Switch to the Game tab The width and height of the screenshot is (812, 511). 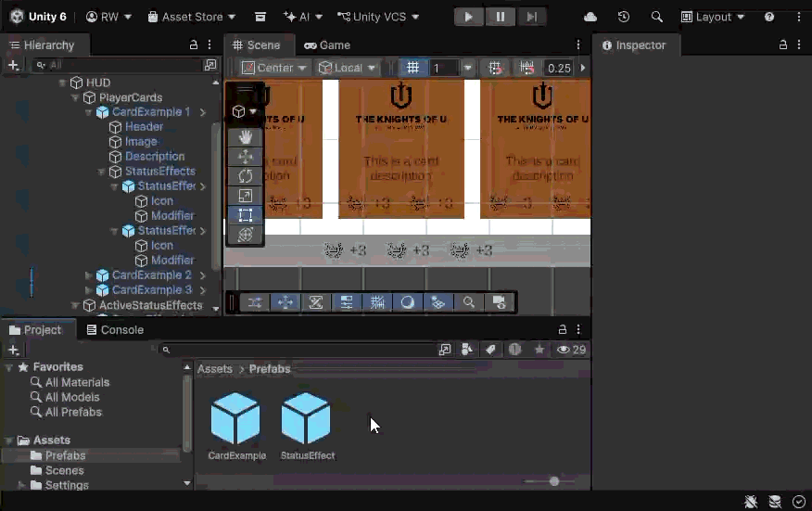pyautogui.click(x=327, y=45)
